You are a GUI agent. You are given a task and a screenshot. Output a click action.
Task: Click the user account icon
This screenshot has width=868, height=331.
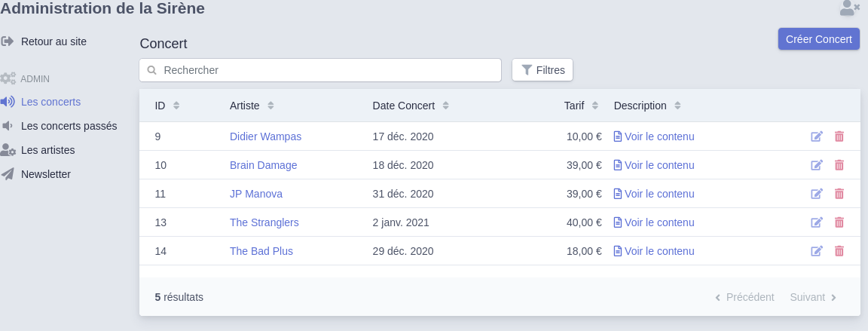tap(849, 8)
